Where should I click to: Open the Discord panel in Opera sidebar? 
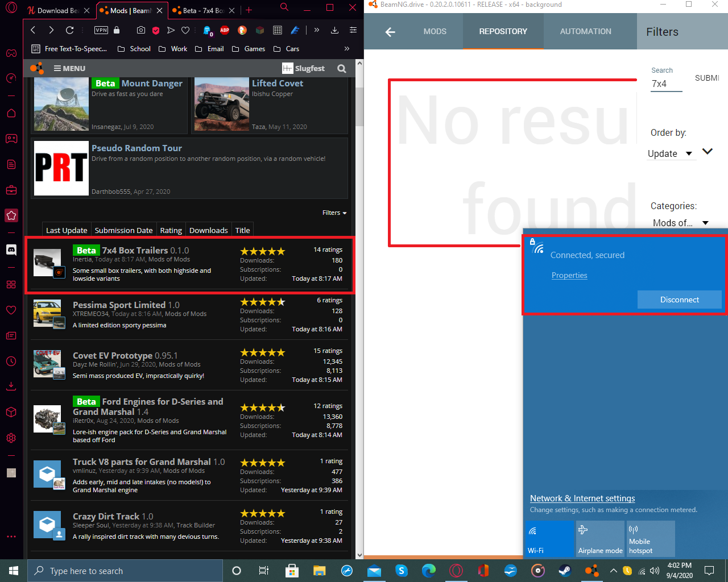pyautogui.click(x=11, y=250)
